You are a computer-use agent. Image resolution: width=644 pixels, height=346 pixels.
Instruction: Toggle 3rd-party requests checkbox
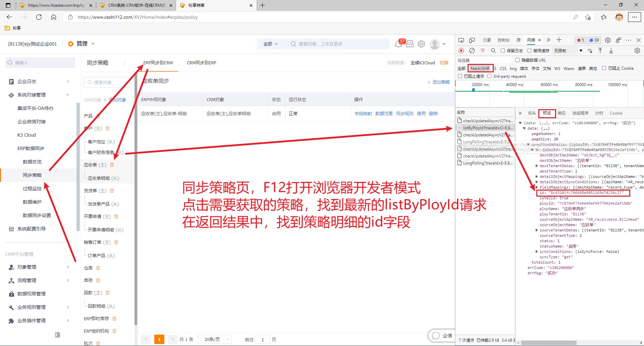coord(489,76)
